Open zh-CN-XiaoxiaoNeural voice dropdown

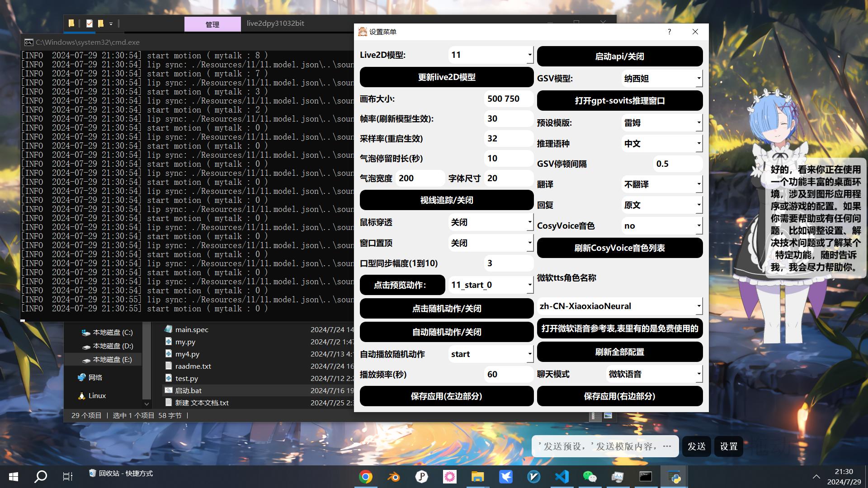(620, 306)
